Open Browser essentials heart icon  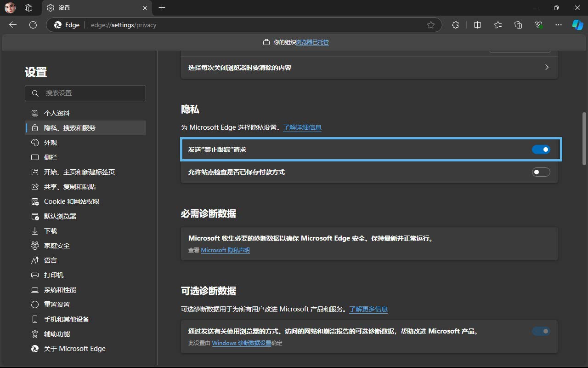coord(538,25)
